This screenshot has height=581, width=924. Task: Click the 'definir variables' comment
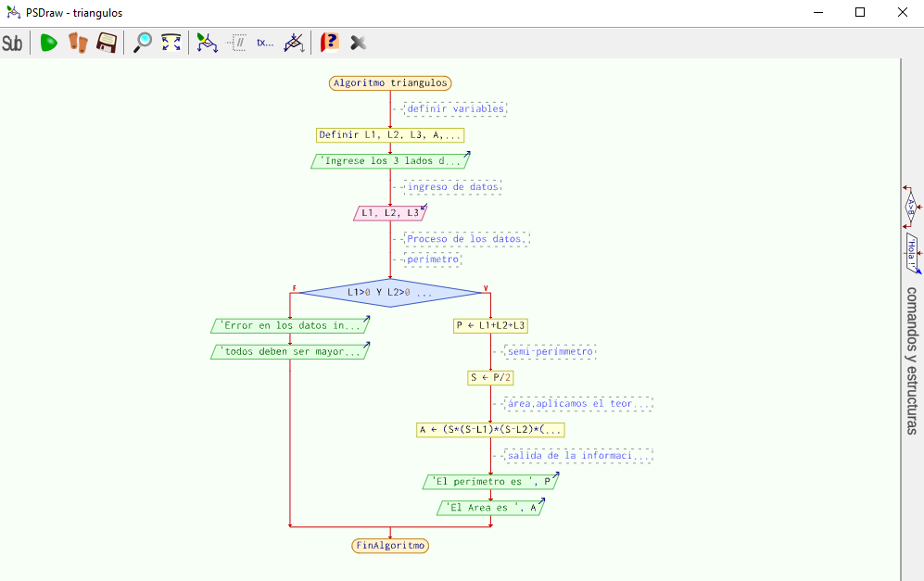[456, 108]
